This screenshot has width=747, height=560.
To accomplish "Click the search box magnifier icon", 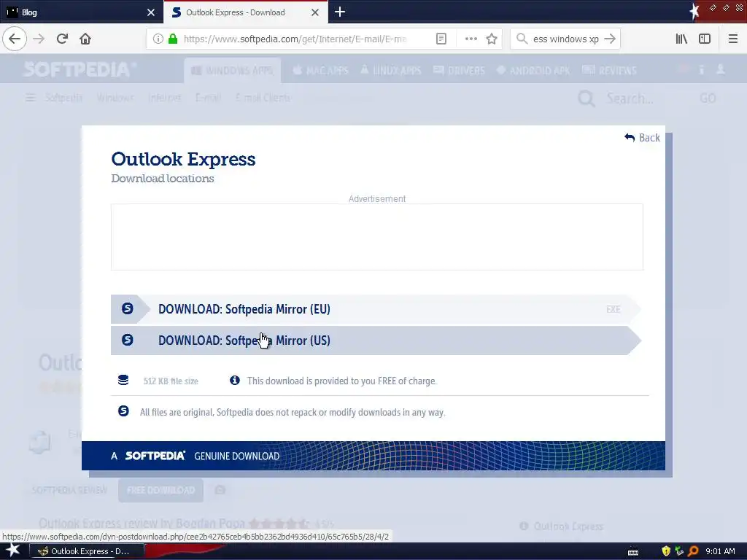I will click(x=522, y=39).
